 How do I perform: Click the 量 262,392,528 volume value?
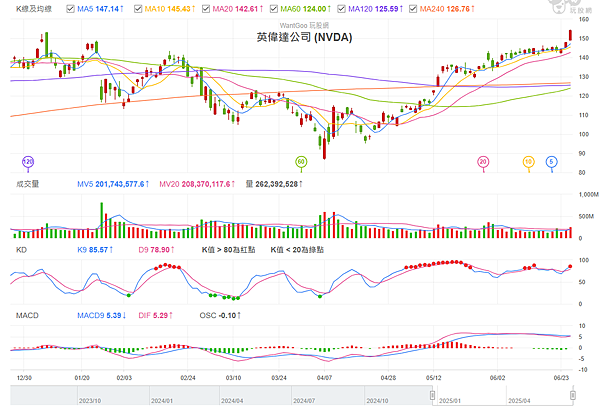(x=274, y=184)
